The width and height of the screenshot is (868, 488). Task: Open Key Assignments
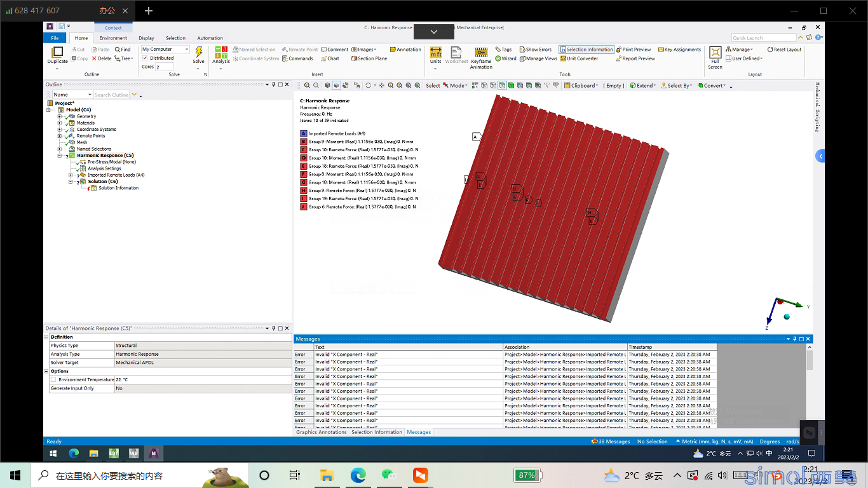(x=679, y=50)
